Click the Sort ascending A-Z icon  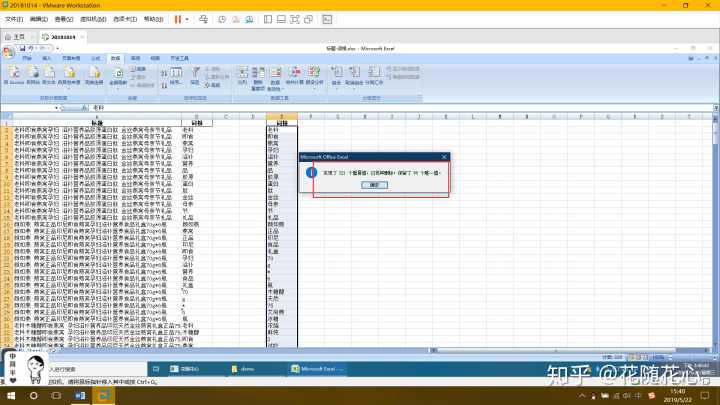click(x=164, y=73)
